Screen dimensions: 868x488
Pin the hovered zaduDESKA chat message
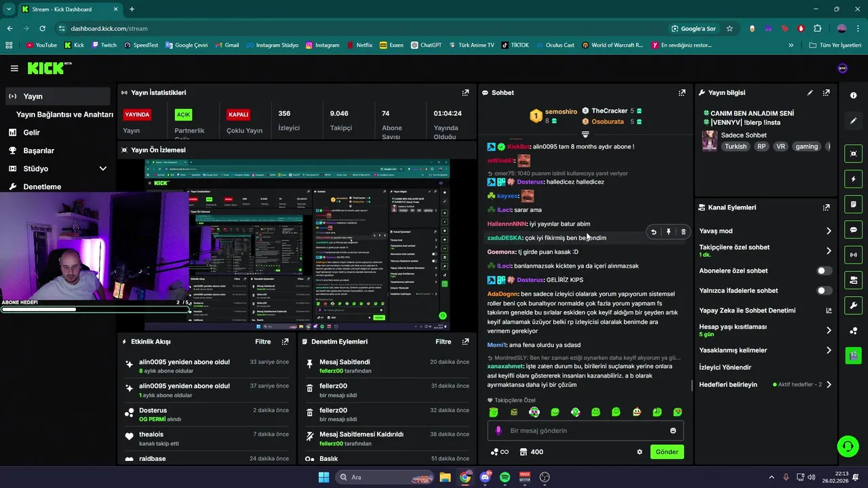tap(669, 232)
